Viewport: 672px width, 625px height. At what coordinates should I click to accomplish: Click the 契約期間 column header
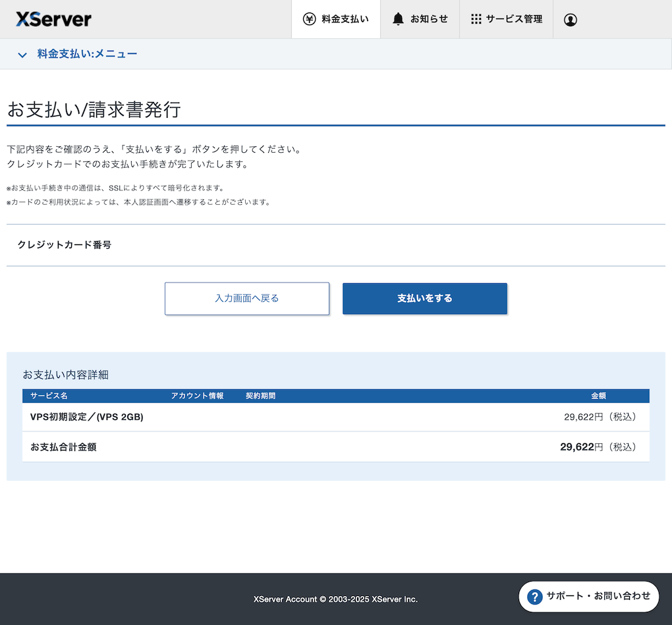[x=260, y=396]
